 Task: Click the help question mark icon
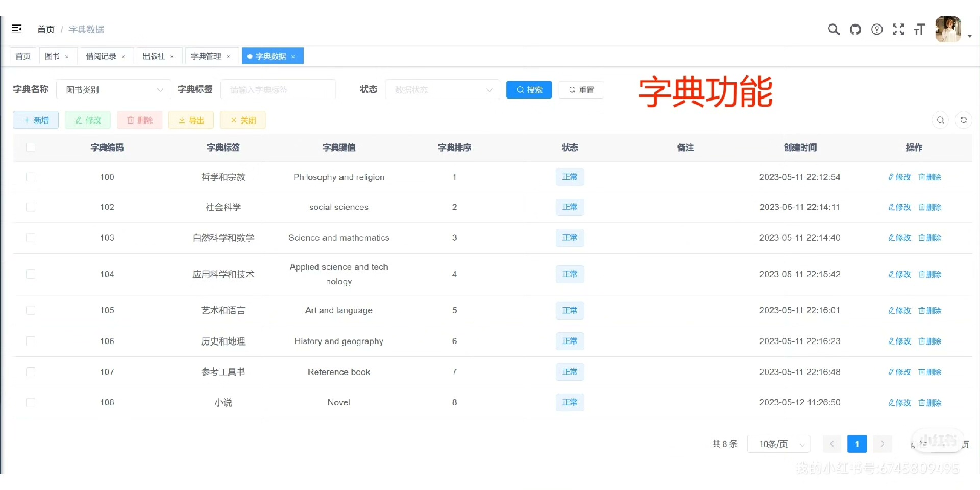pyautogui.click(x=877, y=30)
